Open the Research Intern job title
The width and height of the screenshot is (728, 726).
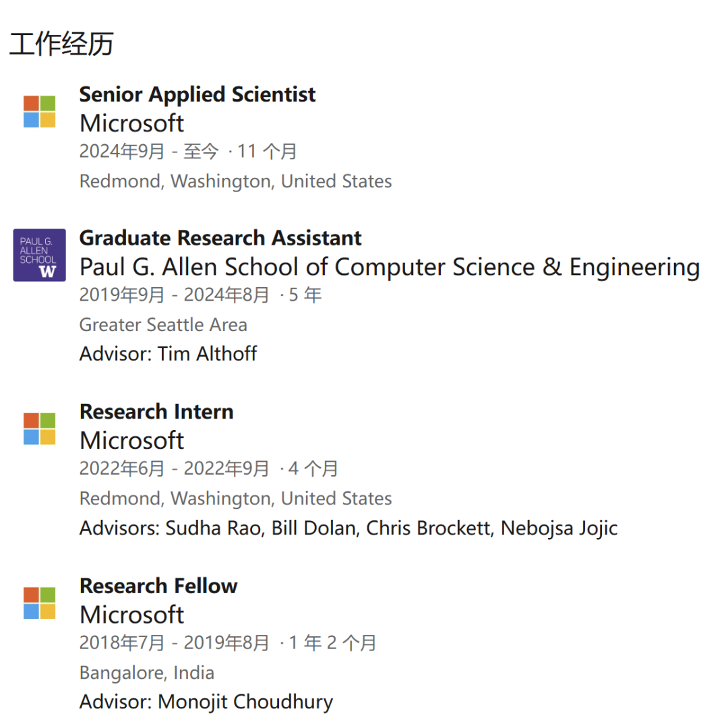[x=156, y=412]
